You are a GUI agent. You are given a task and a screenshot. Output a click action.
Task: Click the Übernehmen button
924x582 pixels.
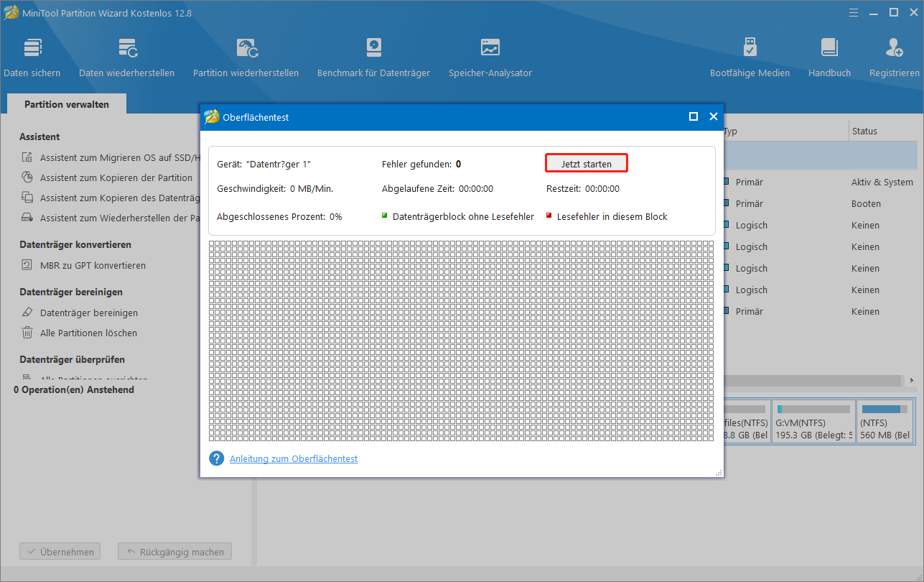(x=60, y=552)
